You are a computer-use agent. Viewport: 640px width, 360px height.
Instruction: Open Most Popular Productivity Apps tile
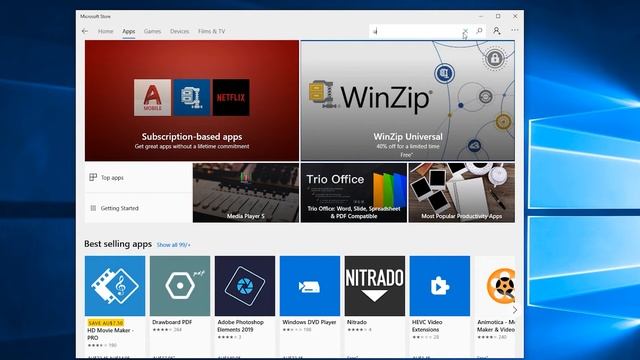[462, 193]
